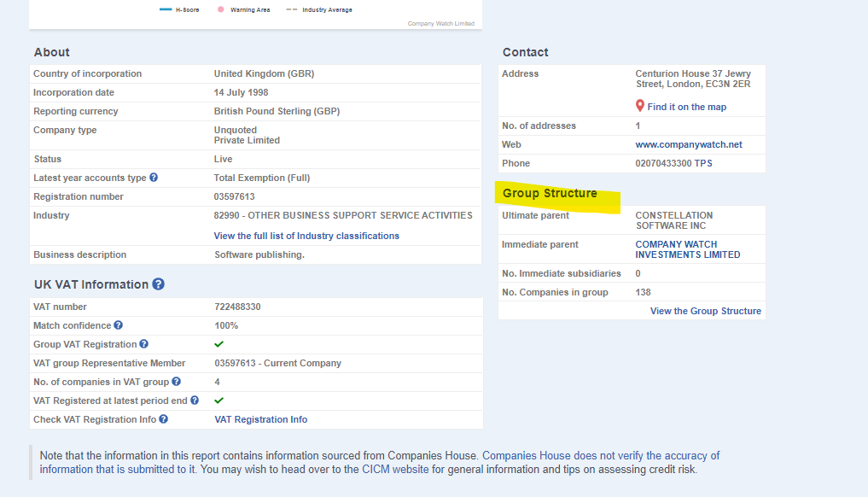
Task: Click help icon for VAT Registered at latest period end
Action: pyautogui.click(x=195, y=400)
